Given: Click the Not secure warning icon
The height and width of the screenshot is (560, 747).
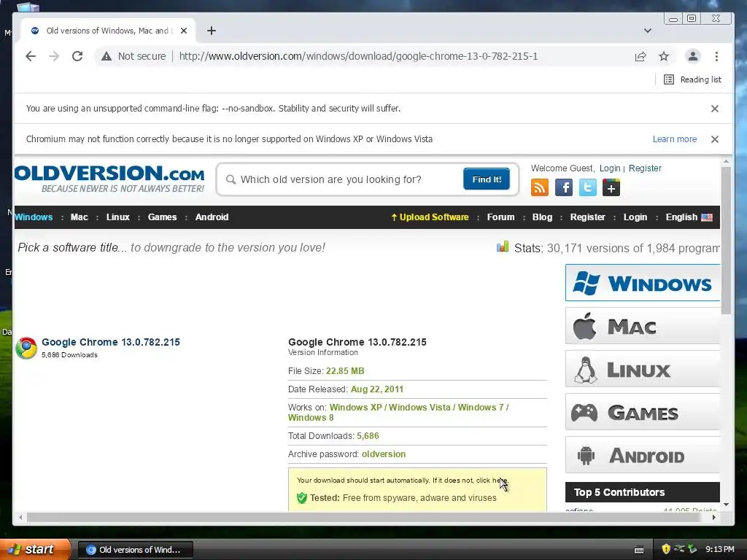Looking at the screenshot, I should (x=107, y=56).
